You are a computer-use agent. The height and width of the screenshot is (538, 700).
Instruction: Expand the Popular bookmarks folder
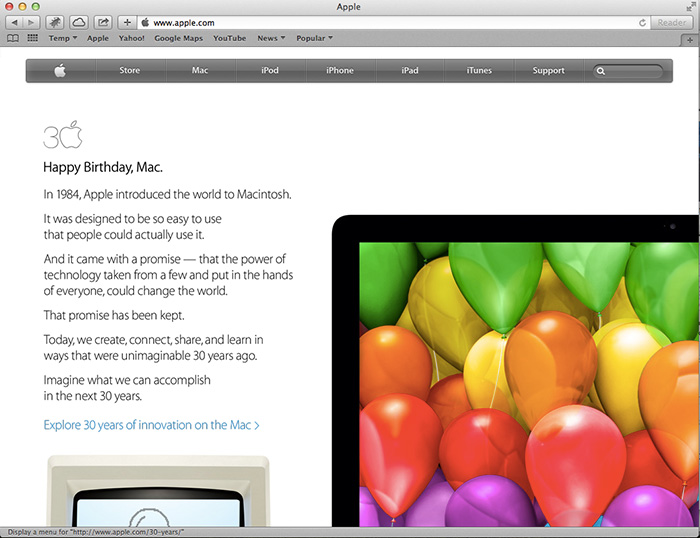point(315,38)
